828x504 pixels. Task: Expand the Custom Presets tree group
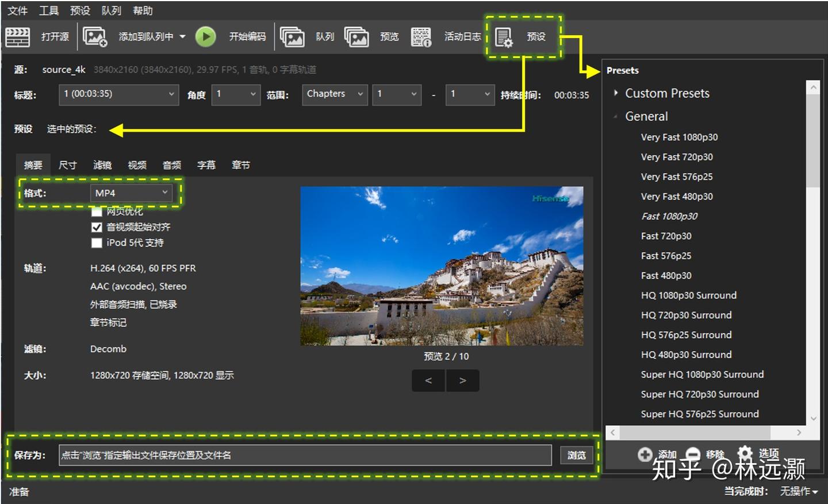616,93
